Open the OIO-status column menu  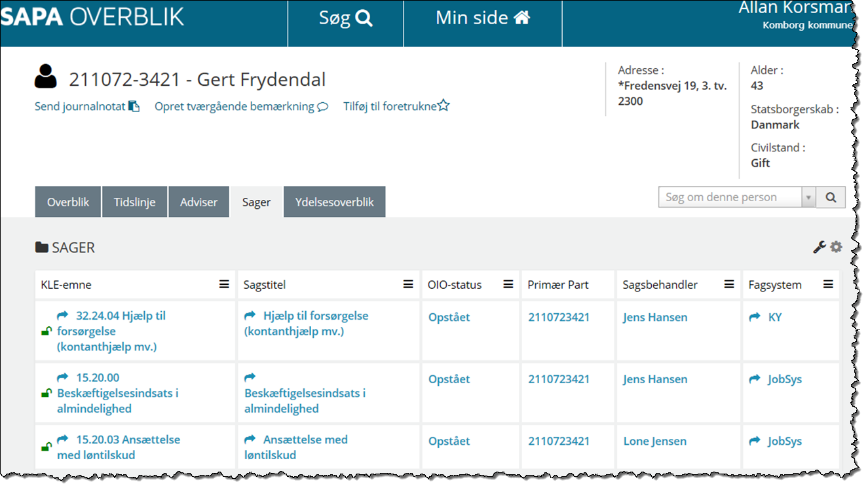coord(508,284)
